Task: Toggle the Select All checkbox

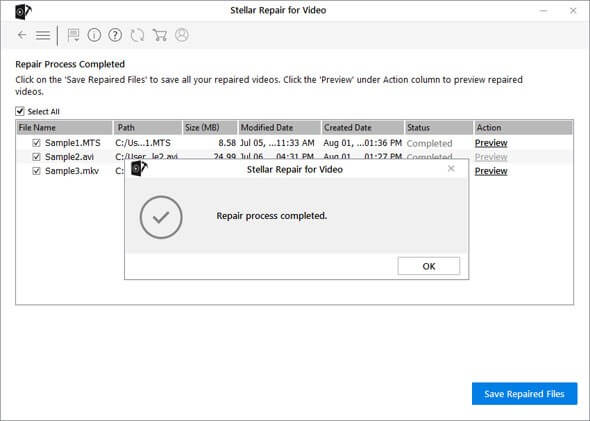Action: pyautogui.click(x=20, y=111)
